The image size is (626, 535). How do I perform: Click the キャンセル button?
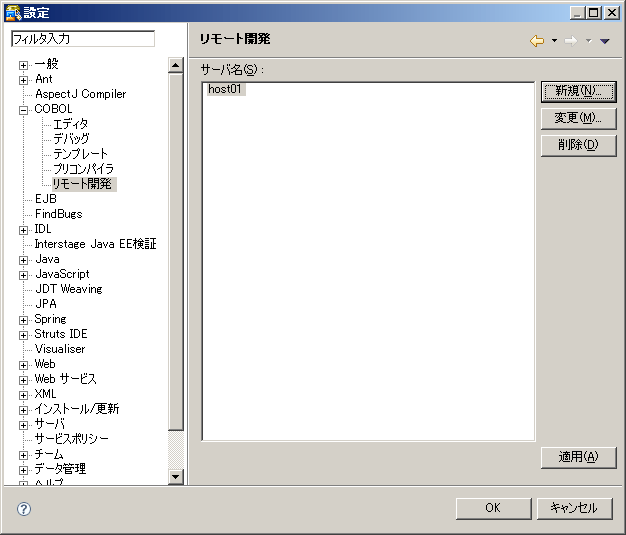[574, 508]
